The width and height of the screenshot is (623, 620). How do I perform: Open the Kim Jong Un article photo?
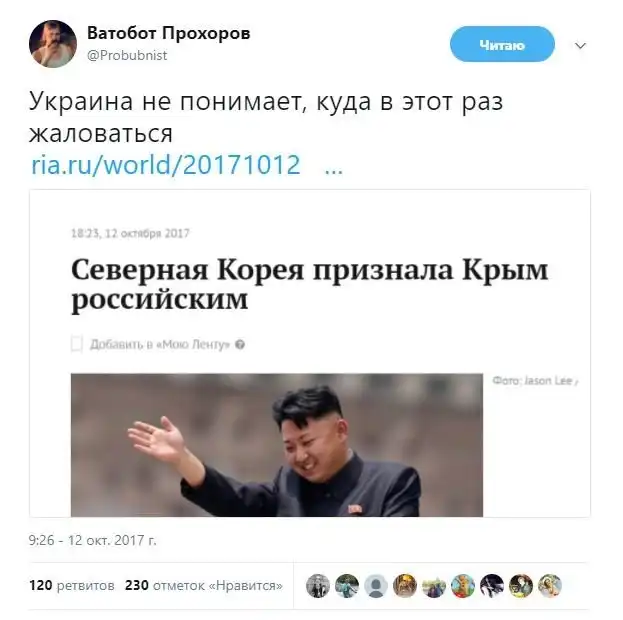277,445
